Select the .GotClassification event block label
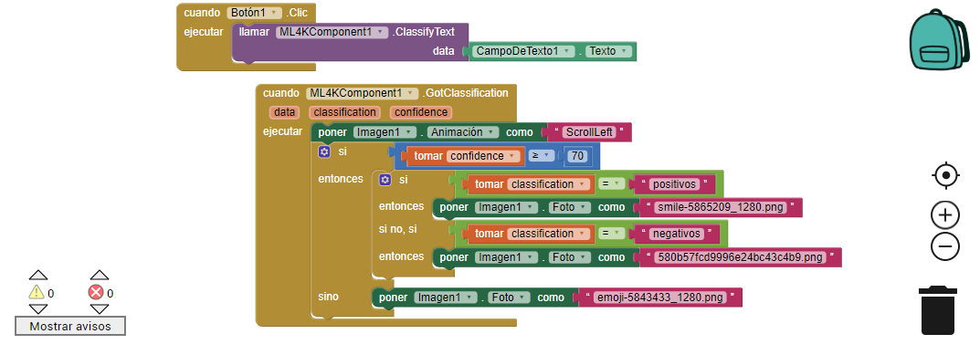Screen dimensions: 980x355 465,93
